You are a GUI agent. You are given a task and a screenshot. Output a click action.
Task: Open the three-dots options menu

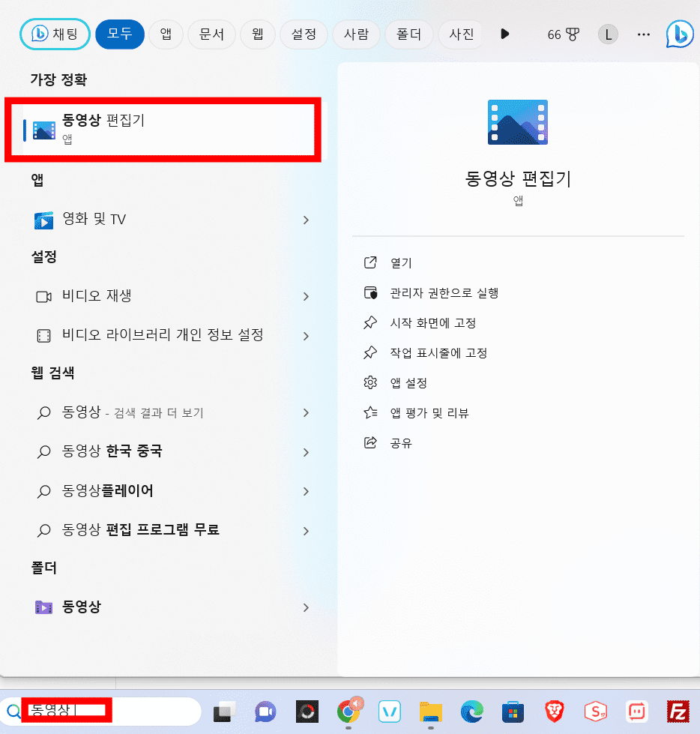click(644, 34)
